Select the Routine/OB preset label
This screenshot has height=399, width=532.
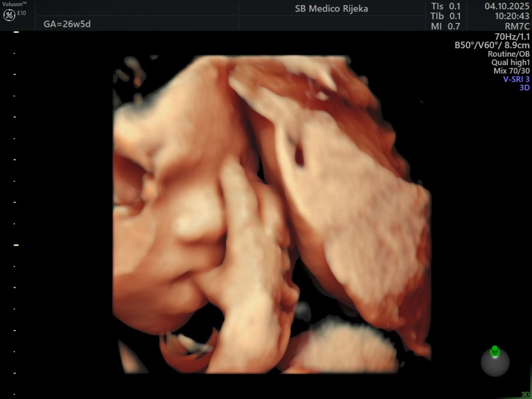[508, 54]
